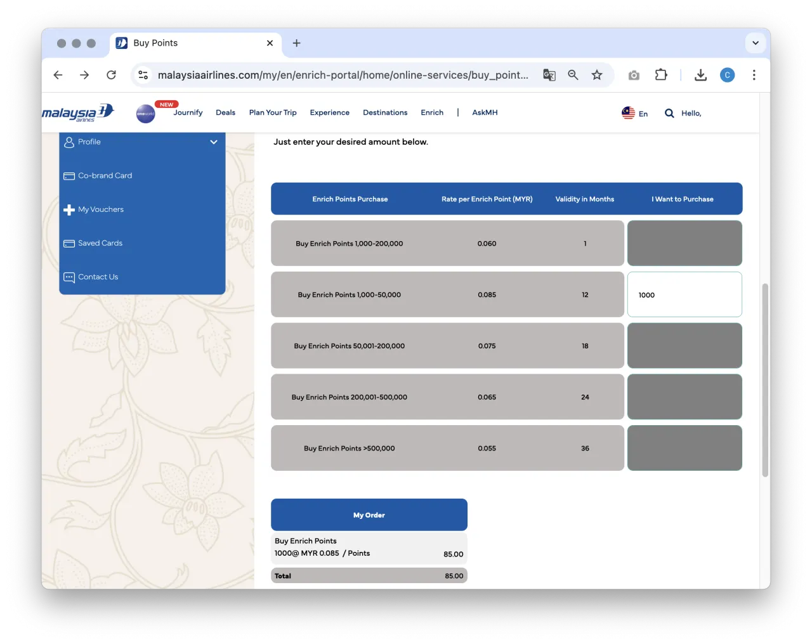This screenshot has width=812, height=644.
Task: Click the 1,000-50,000 points purchase field
Action: pos(684,294)
